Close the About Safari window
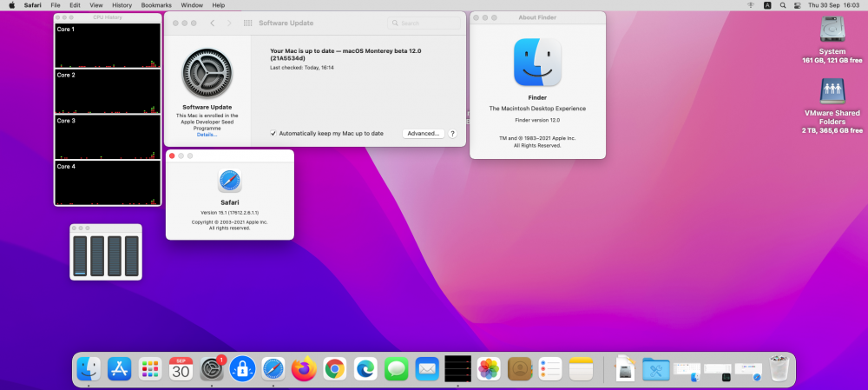 tap(172, 155)
